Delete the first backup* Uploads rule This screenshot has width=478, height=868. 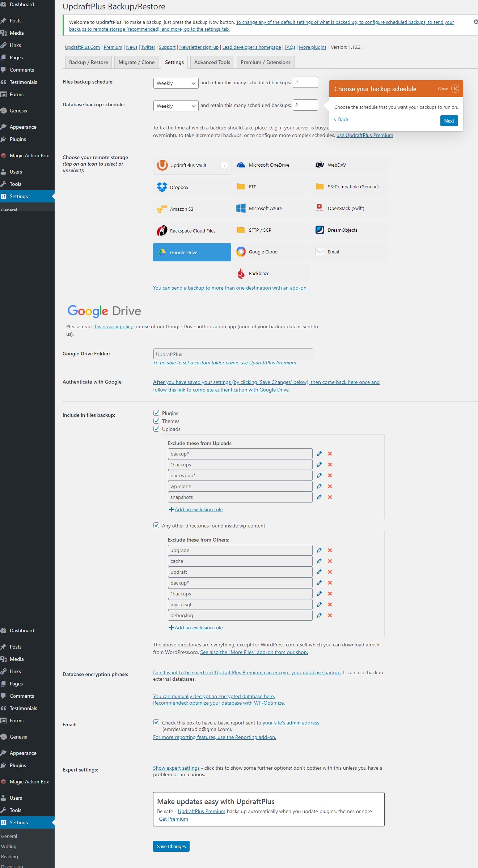[330, 454]
